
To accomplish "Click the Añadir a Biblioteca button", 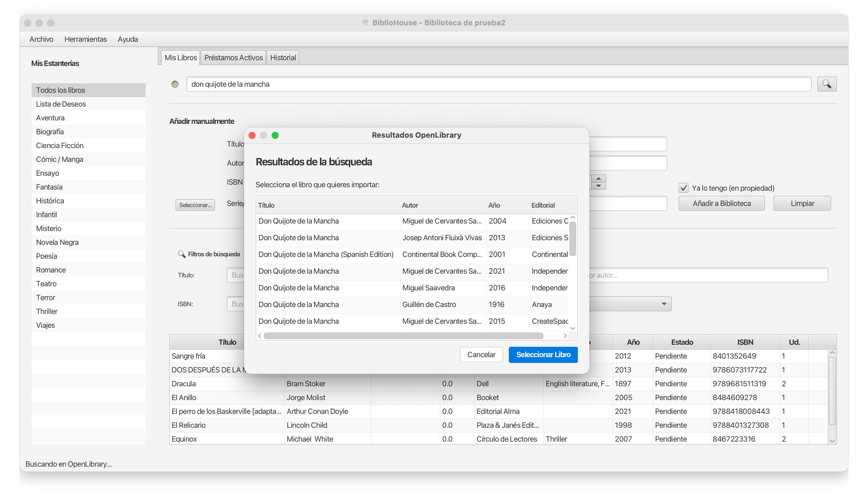I will pos(721,203).
